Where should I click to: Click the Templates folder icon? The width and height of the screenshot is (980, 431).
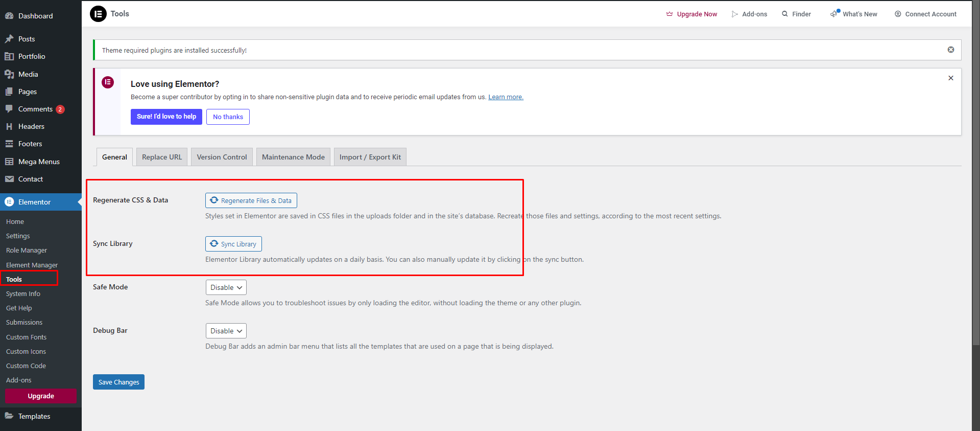click(9, 416)
